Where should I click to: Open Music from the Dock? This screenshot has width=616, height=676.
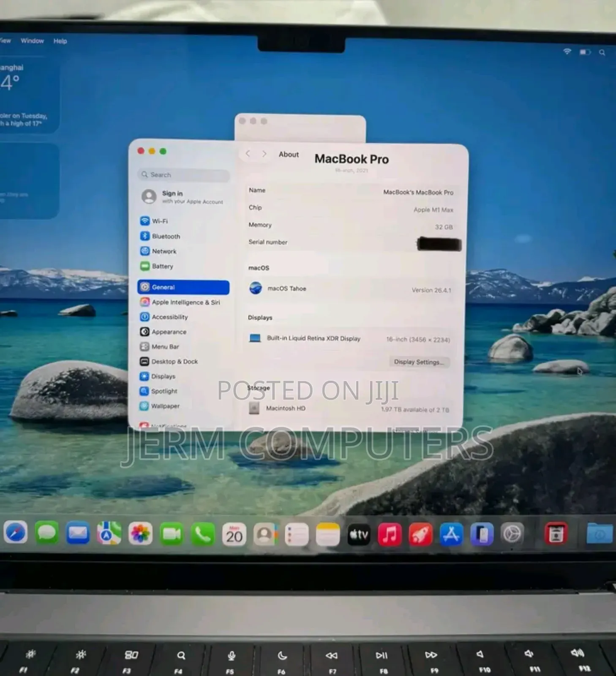[390, 535]
